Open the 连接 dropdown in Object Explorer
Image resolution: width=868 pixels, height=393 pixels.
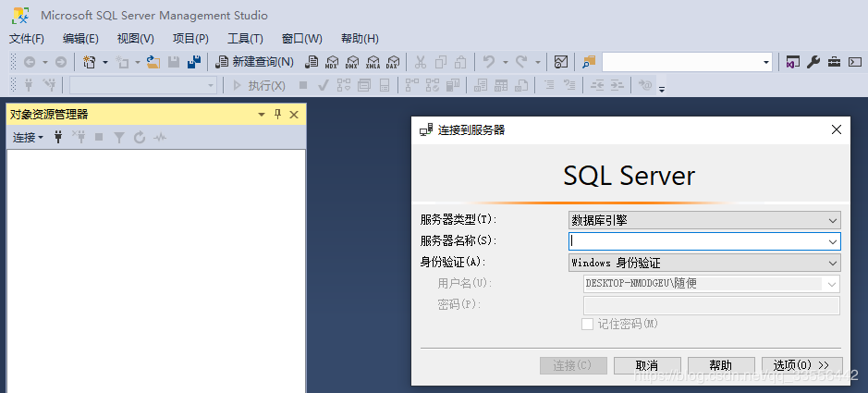[x=29, y=137]
